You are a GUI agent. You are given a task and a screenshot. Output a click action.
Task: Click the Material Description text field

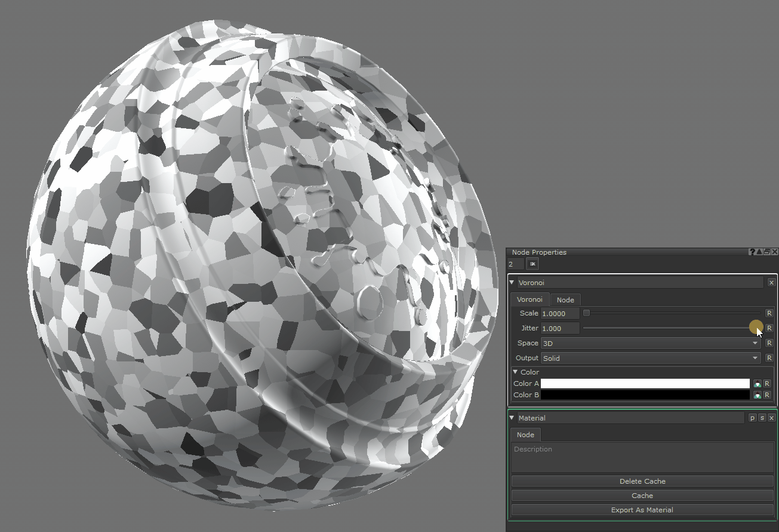click(x=642, y=457)
